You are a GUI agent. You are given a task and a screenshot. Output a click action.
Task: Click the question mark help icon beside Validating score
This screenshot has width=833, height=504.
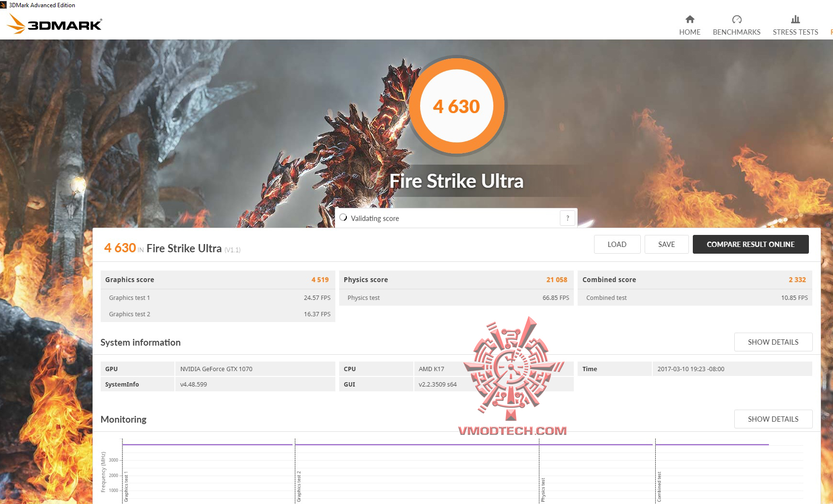pos(567,218)
